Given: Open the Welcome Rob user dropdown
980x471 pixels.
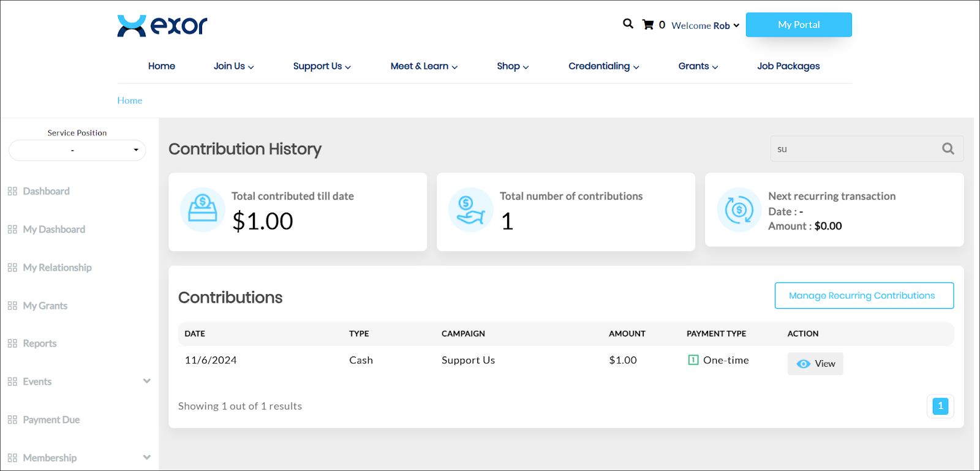Looking at the screenshot, I should click(x=705, y=26).
